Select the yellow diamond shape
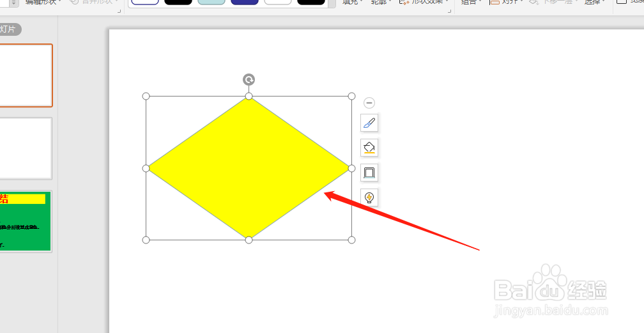This screenshot has width=644, height=333. click(249, 168)
